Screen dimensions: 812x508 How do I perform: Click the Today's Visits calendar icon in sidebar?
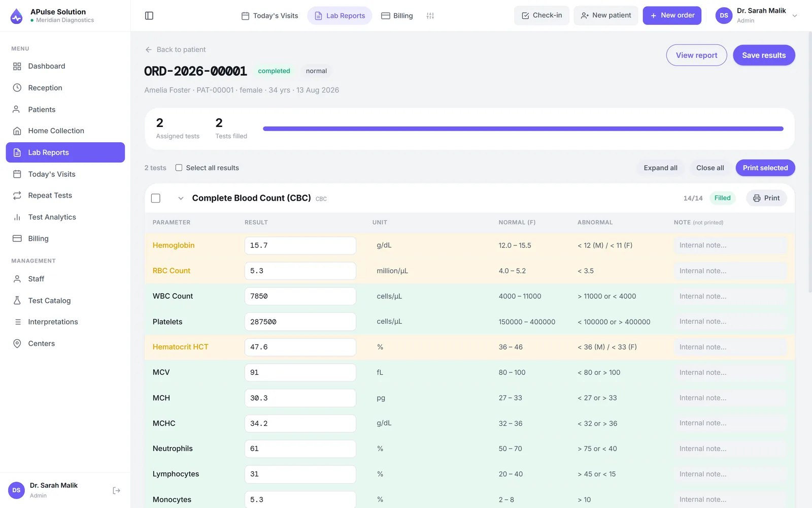tap(17, 174)
